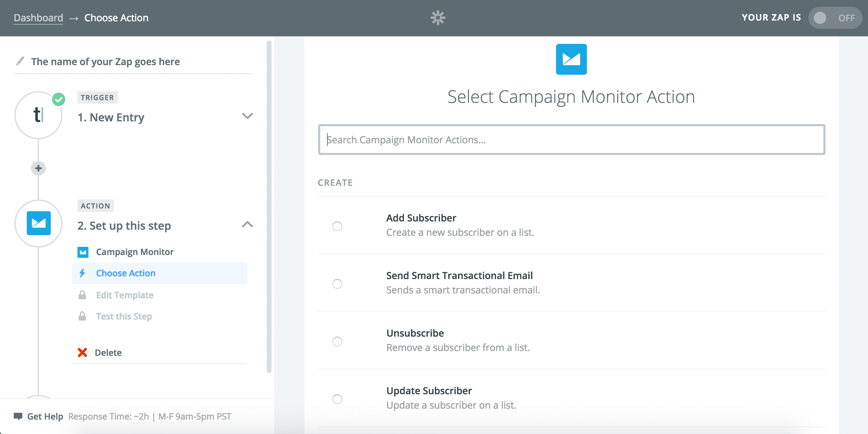Viewport: 868px width, 434px height.
Task: Click the pencil icon to rename the Zap
Action: pos(20,61)
